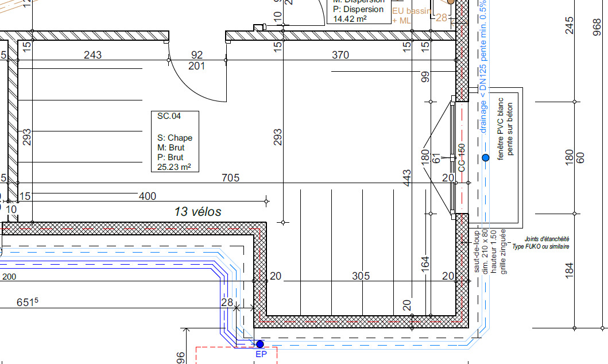Click the 'fenêtre PVC blanc' note
Image resolution: width=608 pixels, height=364 pixels.
(500, 129)
